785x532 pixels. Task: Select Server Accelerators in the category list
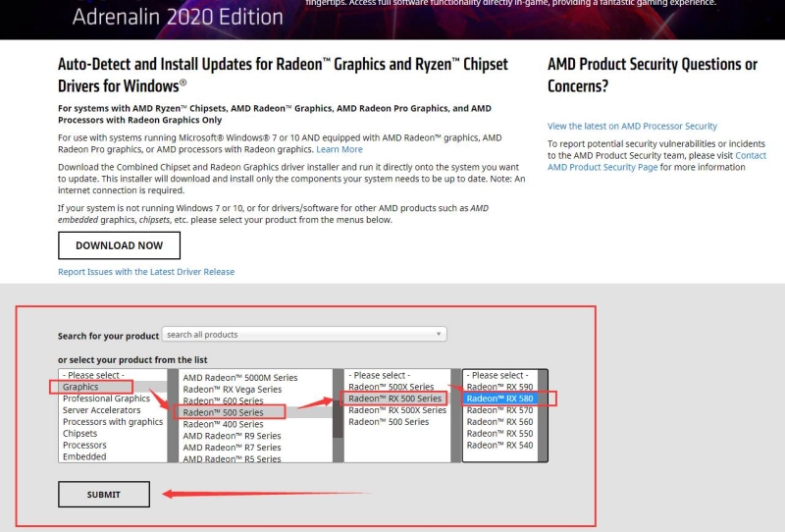(x=101, y=410)
